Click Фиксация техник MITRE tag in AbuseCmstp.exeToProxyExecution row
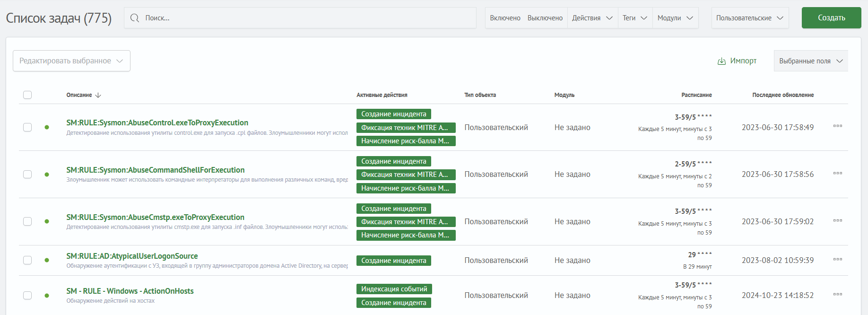 pos(406,222)
